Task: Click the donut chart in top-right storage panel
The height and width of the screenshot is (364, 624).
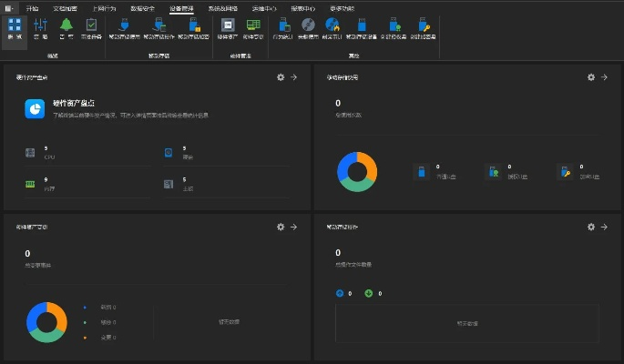Action: tap(357, 171)
